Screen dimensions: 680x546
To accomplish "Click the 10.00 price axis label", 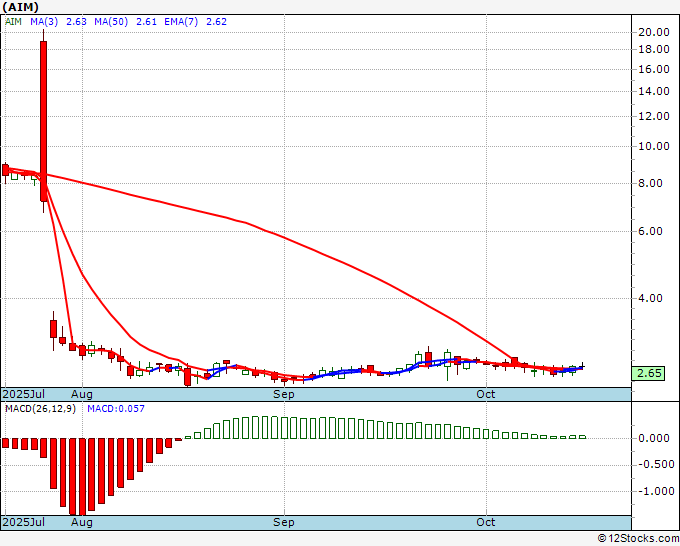I will tap(654, 146).
